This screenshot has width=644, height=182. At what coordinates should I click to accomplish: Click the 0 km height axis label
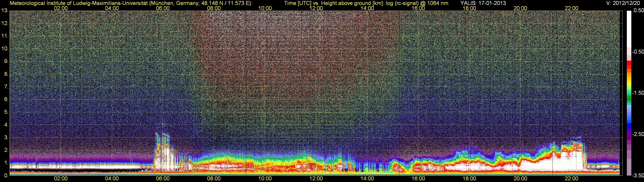point(6,176)
